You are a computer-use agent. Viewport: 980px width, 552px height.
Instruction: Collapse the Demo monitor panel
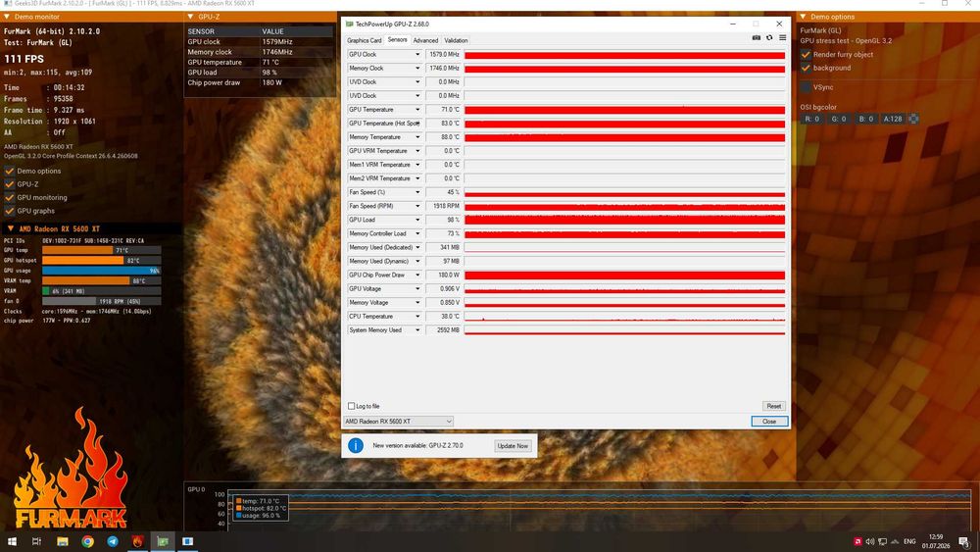8,17
